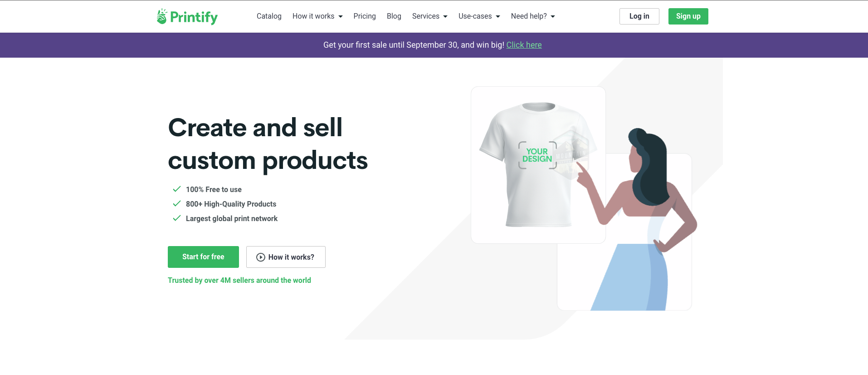Screen dimensions: 868x375
Task: Follow the Click here banner link
Action: tap(524, 45)
